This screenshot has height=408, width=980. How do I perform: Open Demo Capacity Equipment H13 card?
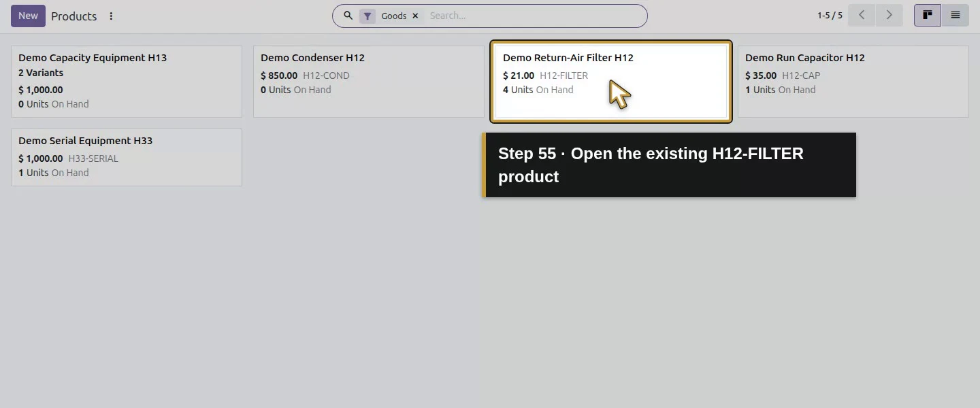click(127, 82)
